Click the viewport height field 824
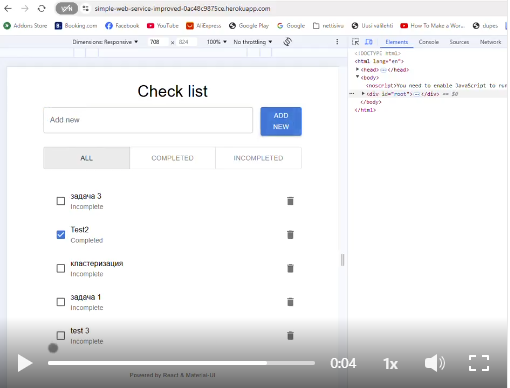Viewport: 510px width, 388px height. (x=186, y=42)
